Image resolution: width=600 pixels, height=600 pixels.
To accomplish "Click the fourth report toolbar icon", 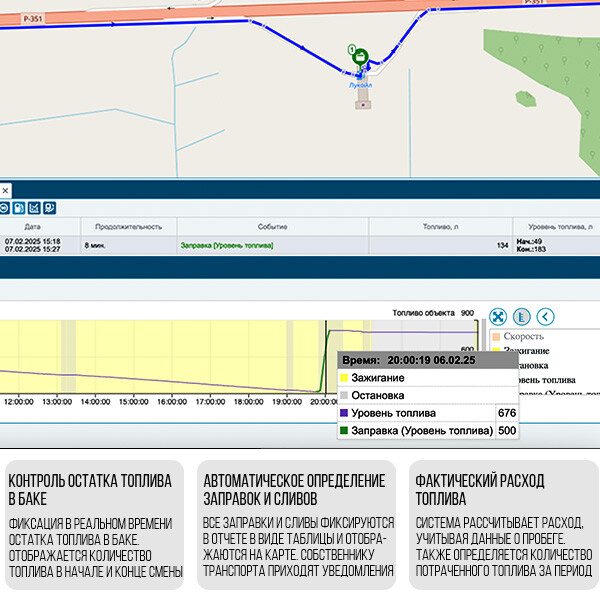I will click(49, 208).
